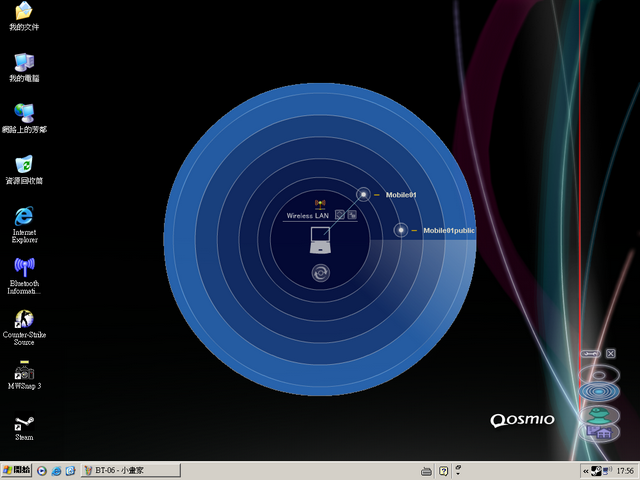Viewport: 640px width, 480px height.
Task: Click the 17:56 clock in tray
Action: click(625, 471)
